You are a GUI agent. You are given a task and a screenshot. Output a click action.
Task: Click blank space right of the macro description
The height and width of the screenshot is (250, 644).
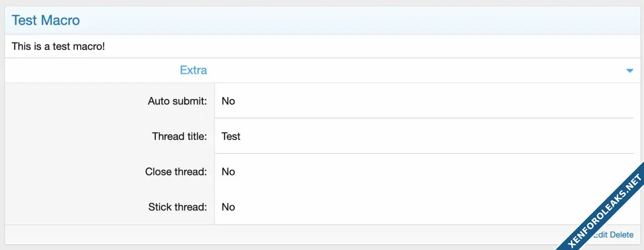click(x=349, y=47)
